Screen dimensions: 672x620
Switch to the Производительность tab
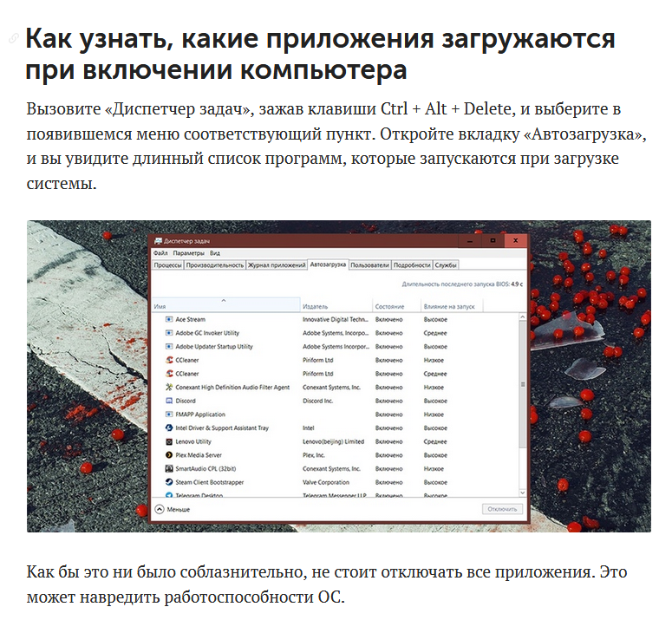pyautogui.click(x=215, y=264)
